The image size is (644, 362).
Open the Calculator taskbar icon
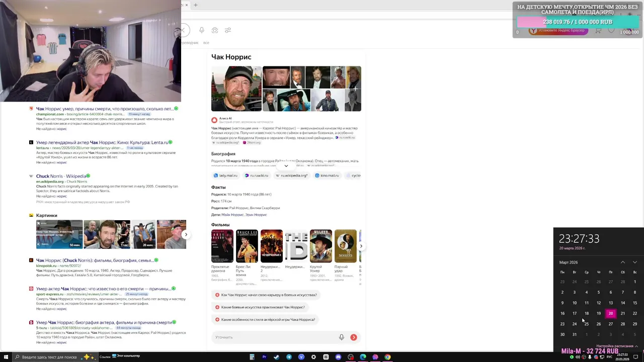click(x=252, y=357)
